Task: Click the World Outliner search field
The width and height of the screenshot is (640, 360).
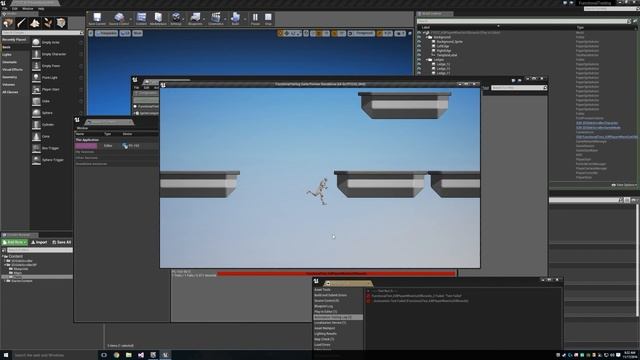Action: coord(523,21)
